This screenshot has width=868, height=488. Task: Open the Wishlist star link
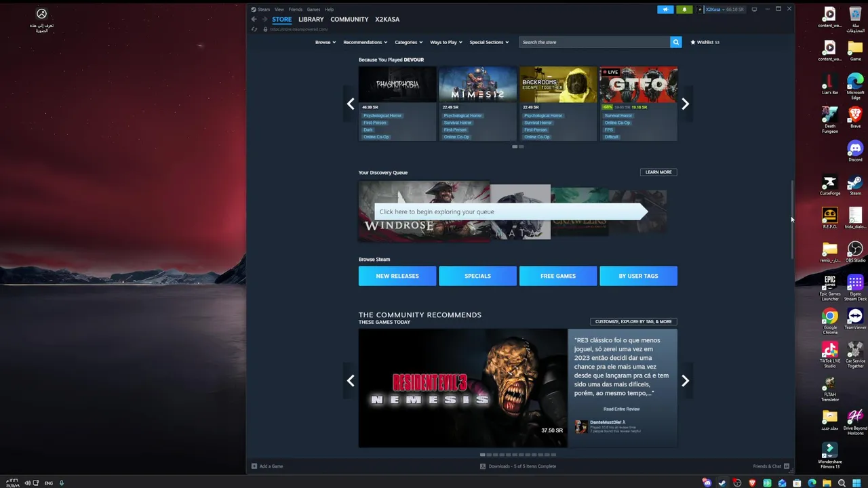point(705,42)
